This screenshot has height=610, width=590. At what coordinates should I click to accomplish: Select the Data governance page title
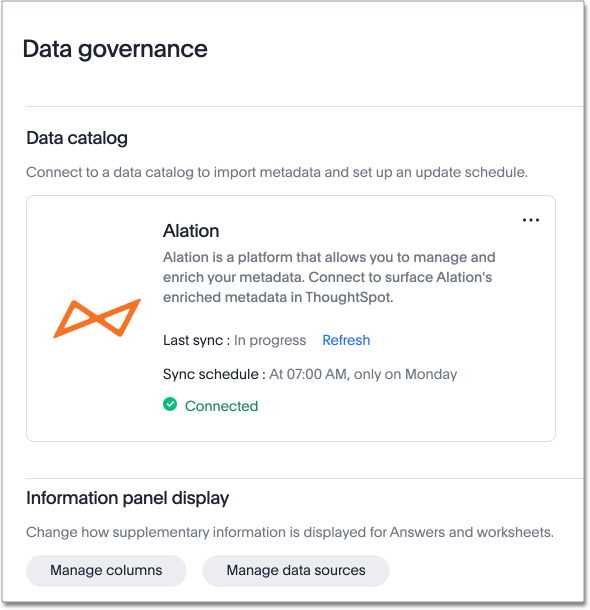click(115, 49)
